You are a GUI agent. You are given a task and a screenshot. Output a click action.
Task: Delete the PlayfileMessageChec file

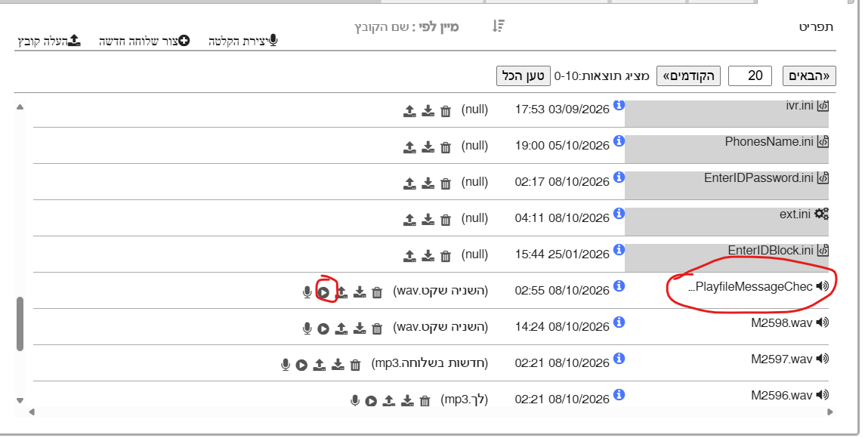coord(377,292)
